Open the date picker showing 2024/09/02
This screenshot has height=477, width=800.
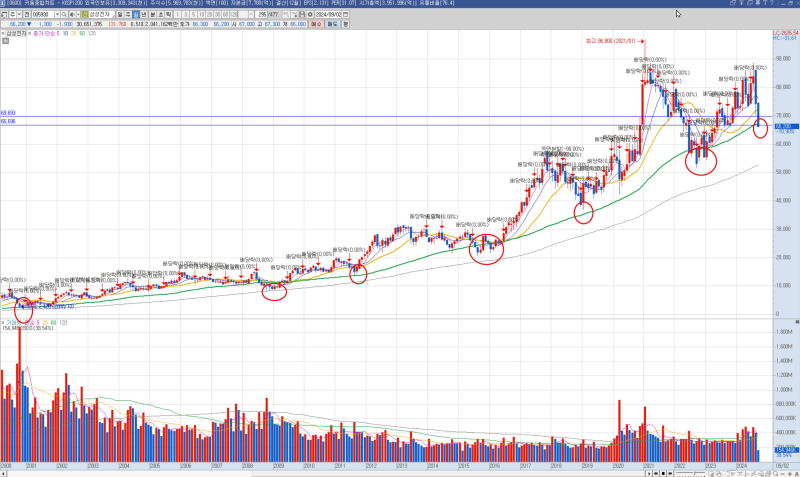(334, 16)
